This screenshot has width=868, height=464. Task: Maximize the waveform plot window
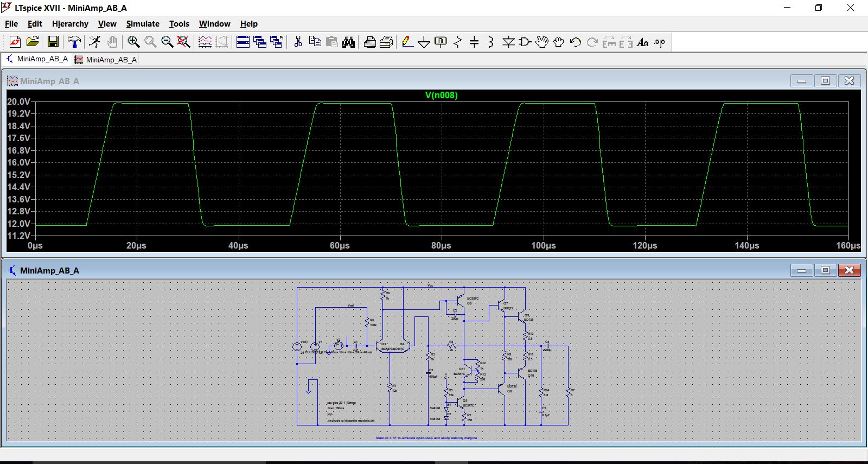click(x=825, y=81)
